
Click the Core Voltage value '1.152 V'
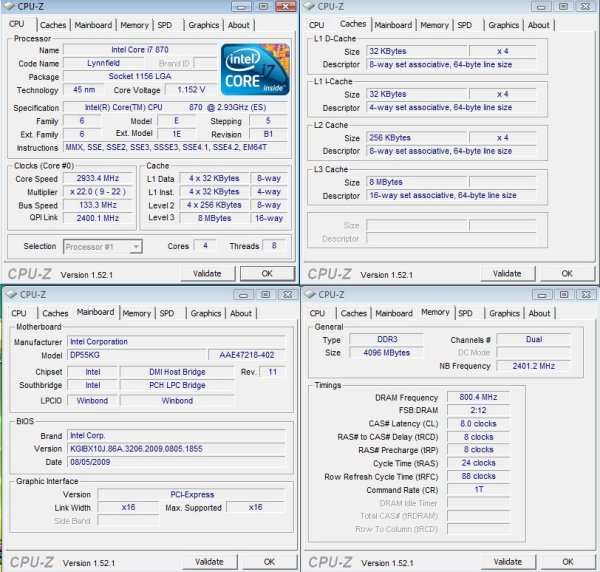[191, 90]
